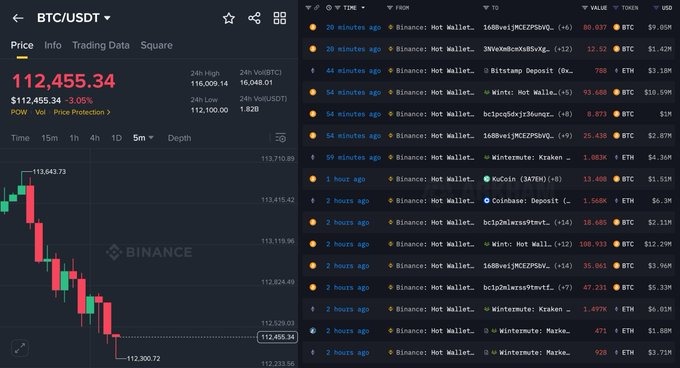Click the Ethereum chain icon on the $3.18M row
680x368 pixels.
(x=313, y=71)
